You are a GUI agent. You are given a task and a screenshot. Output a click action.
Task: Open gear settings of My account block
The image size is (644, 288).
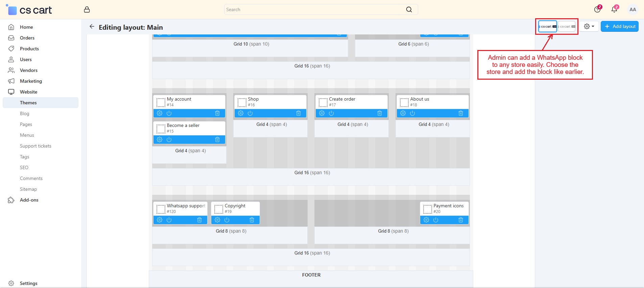pyautogui.click(x=160, y=113)
